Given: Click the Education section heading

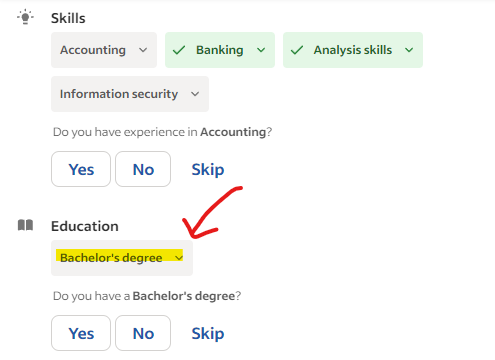Looking at the screenshot, I should [x=85, y=226].
